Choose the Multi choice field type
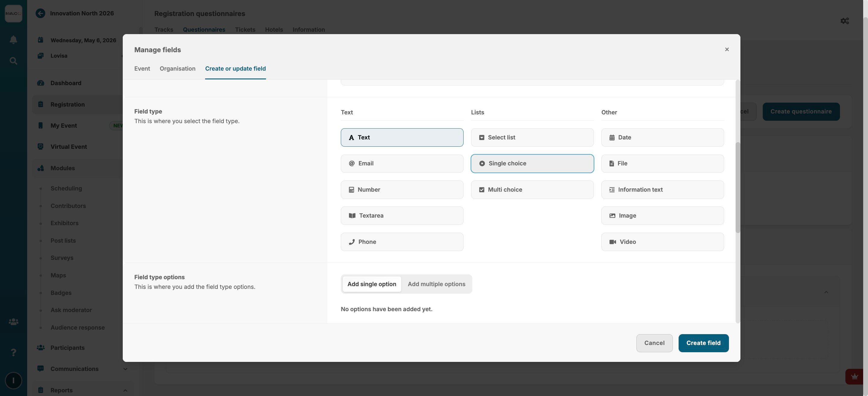This screenshot has height=396, width=868. pos(532,190)
